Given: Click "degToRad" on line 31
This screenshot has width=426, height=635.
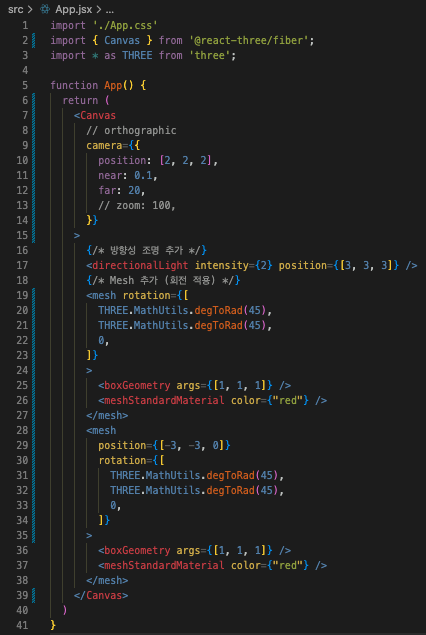Looking at the screenshot, I should [230, 475].
